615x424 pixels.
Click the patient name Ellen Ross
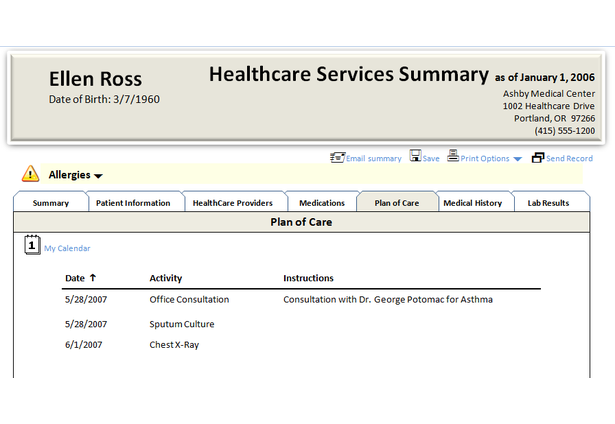point(95,79)
